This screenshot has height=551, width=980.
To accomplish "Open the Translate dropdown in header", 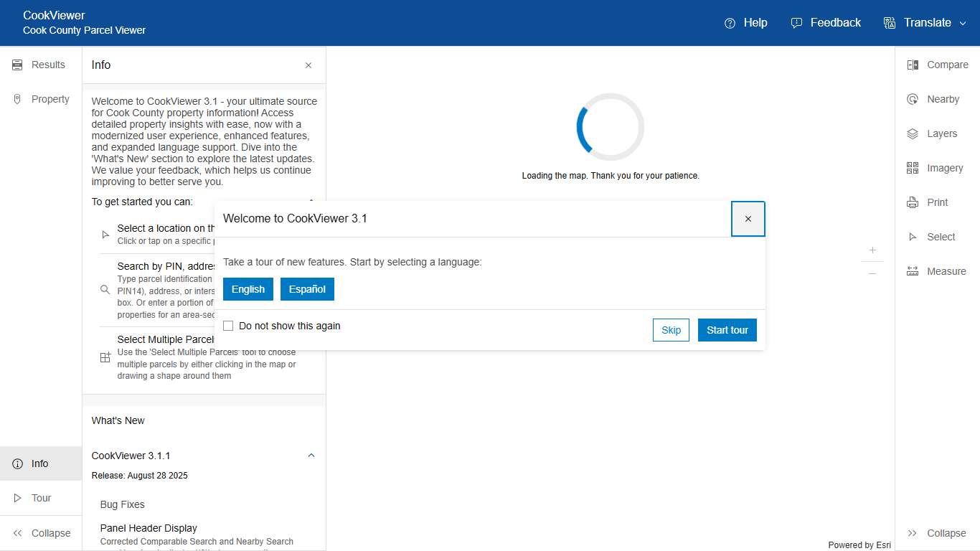I will 926,23.
